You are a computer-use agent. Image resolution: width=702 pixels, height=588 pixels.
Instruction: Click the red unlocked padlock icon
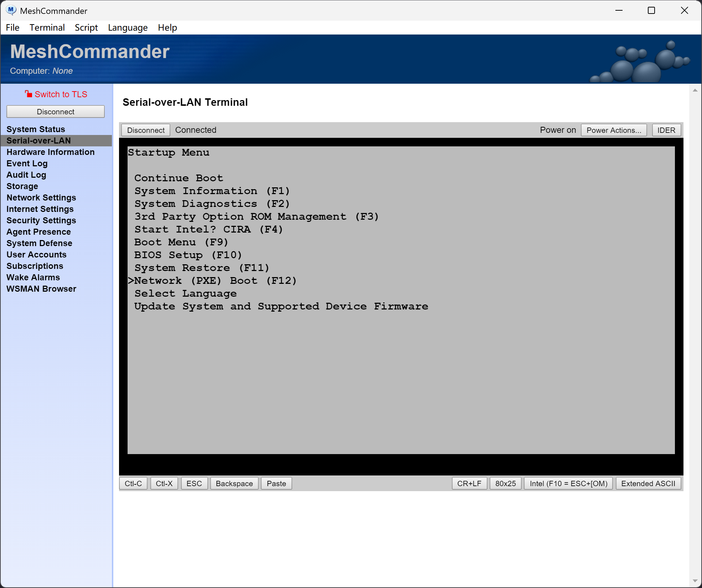29,94
